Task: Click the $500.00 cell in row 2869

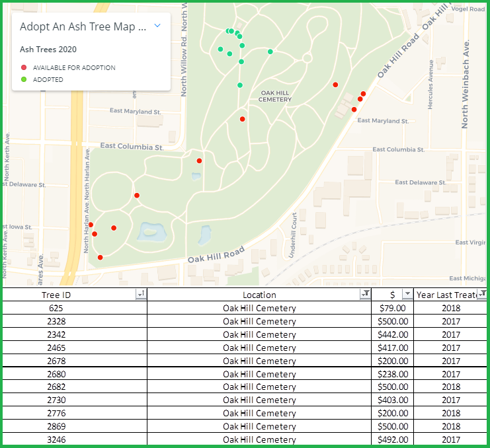Action: [393, 426]
